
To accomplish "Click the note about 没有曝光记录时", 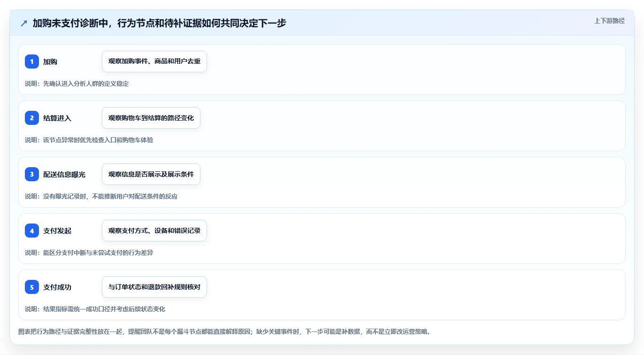I will [101, 196].
